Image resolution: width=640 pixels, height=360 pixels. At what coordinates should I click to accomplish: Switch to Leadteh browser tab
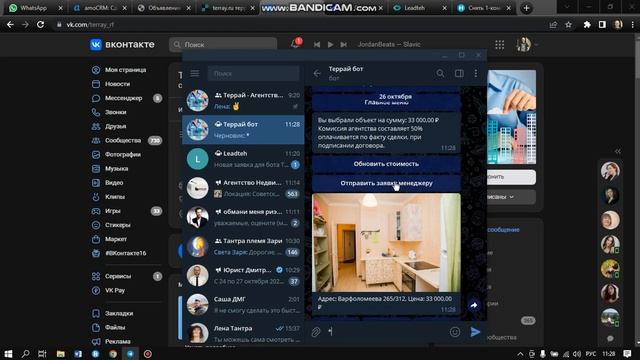click(x=419, y=8)
